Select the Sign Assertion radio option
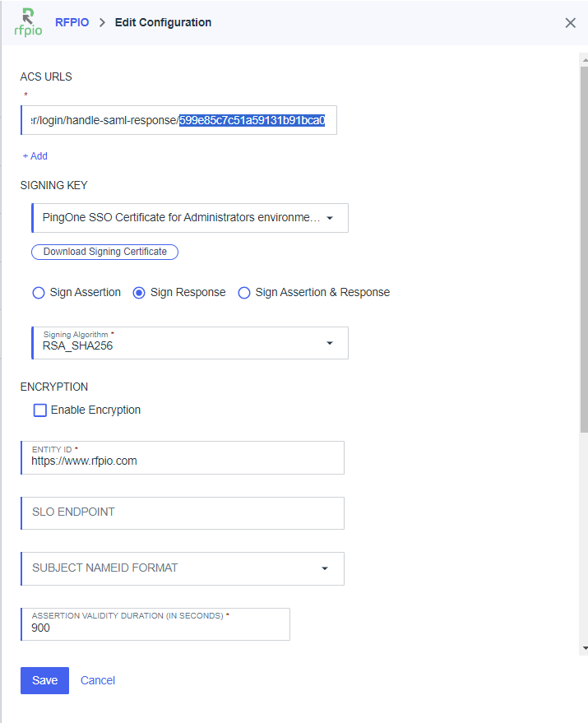588x723 pixels. [39, 293]
